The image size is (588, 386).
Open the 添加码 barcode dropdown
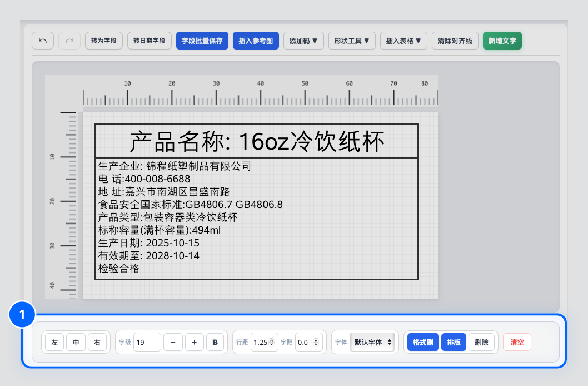(x=303, y=40)
